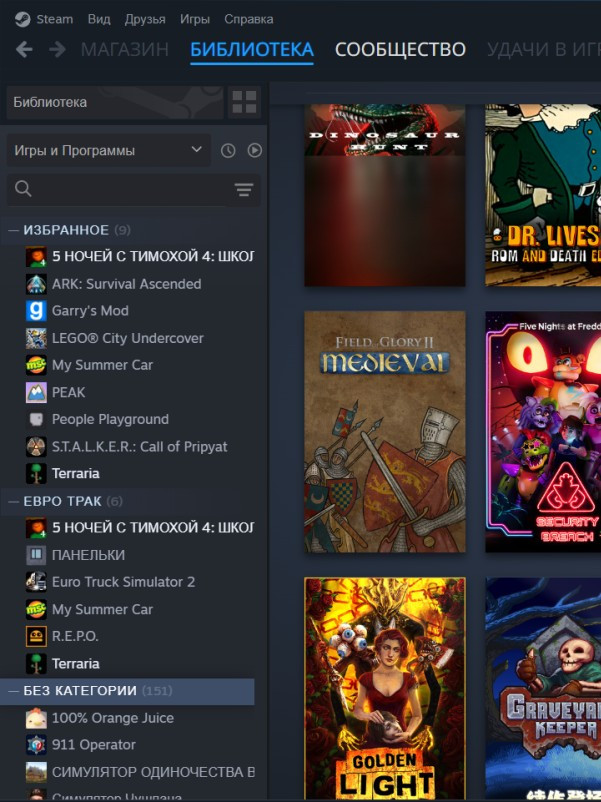601x802 pixels.
Task: Go back with the left arrow
Action: (x=24, y=50)
